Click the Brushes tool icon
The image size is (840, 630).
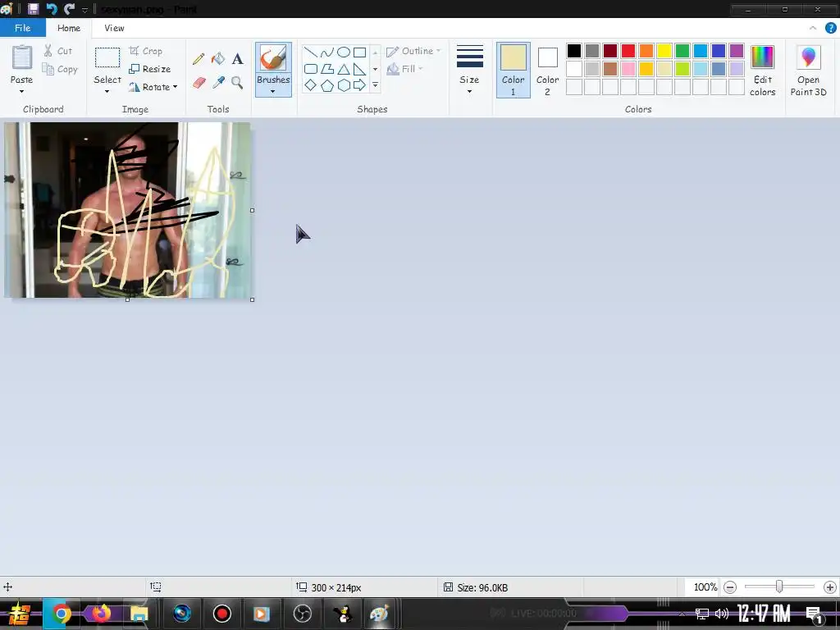coord(273,58)
